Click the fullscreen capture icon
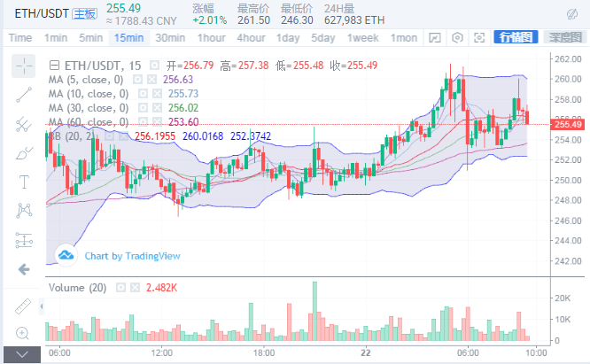Viewport: 590px width, 364px height. point(479,37)
